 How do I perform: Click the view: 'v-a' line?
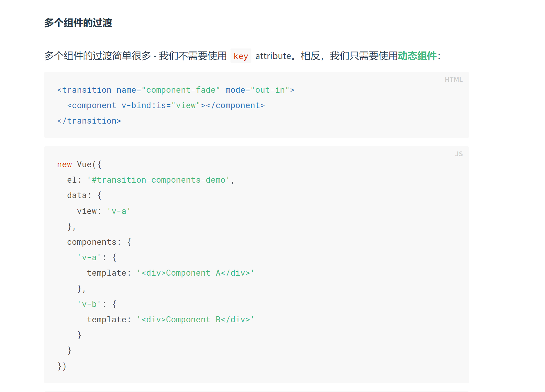103,211
